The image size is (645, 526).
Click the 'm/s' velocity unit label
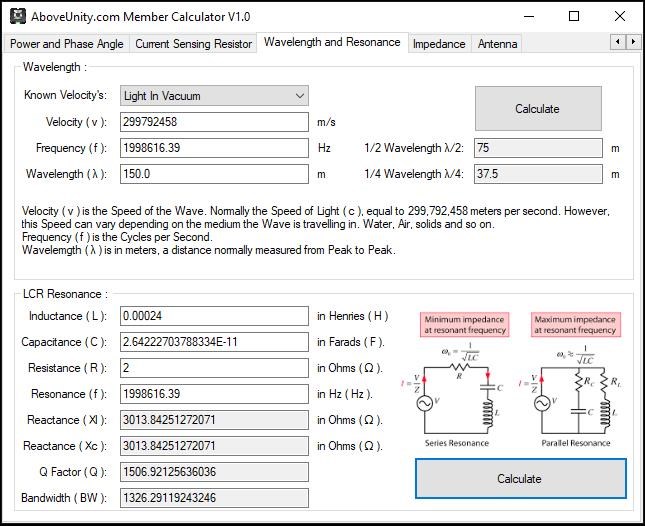[x=326, y=122]
